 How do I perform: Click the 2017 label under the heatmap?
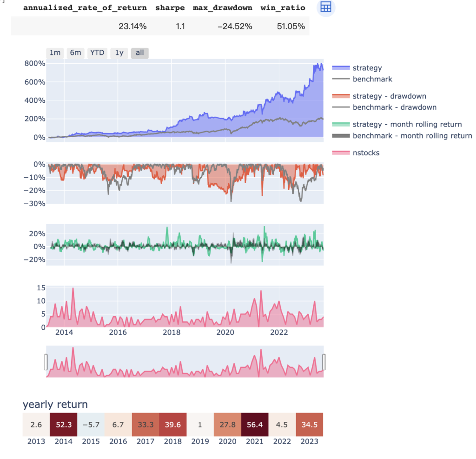[145, 441]
